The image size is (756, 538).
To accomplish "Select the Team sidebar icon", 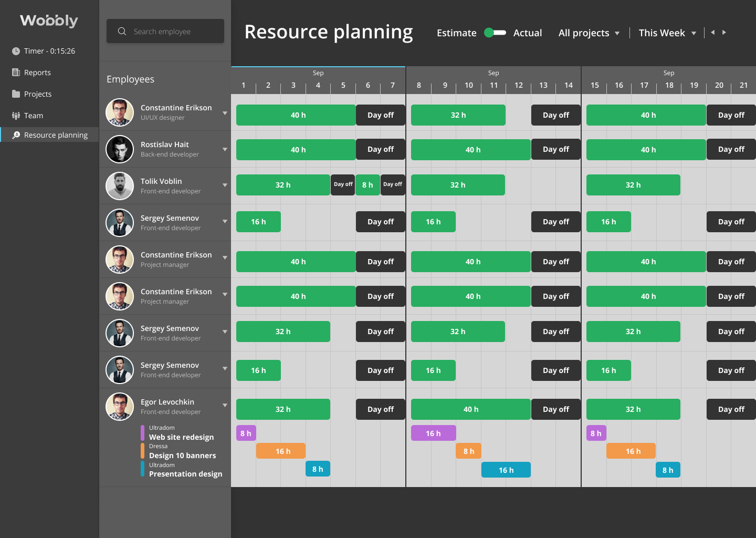I will point(16,115).
